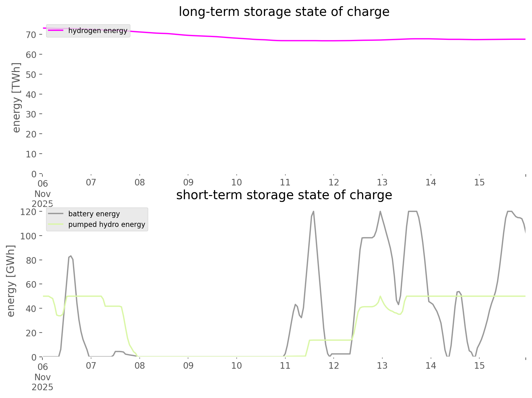Click the 70 tick on the TWh axis
This screenshot has height=398, width=532.
coord(31,35)
